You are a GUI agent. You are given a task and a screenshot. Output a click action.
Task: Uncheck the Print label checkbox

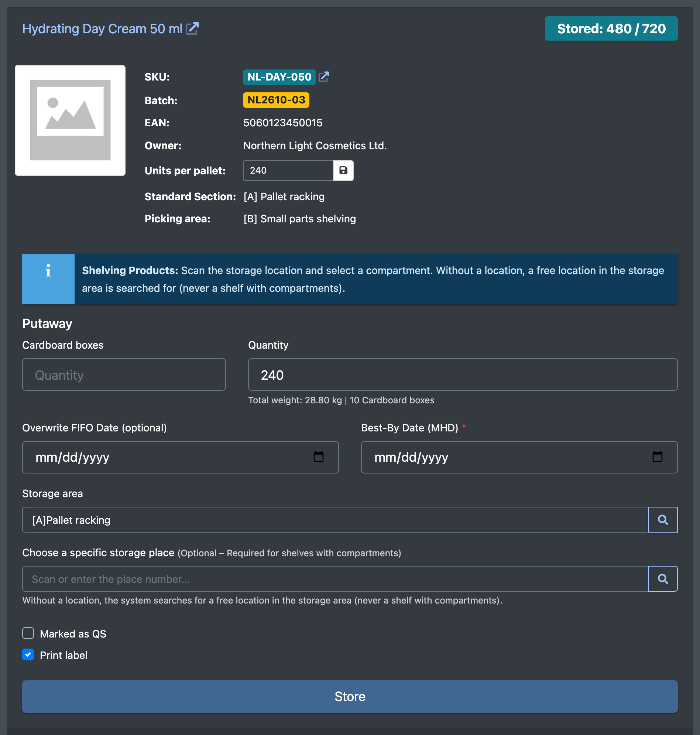pyautogui.click(x=28, y=655)
